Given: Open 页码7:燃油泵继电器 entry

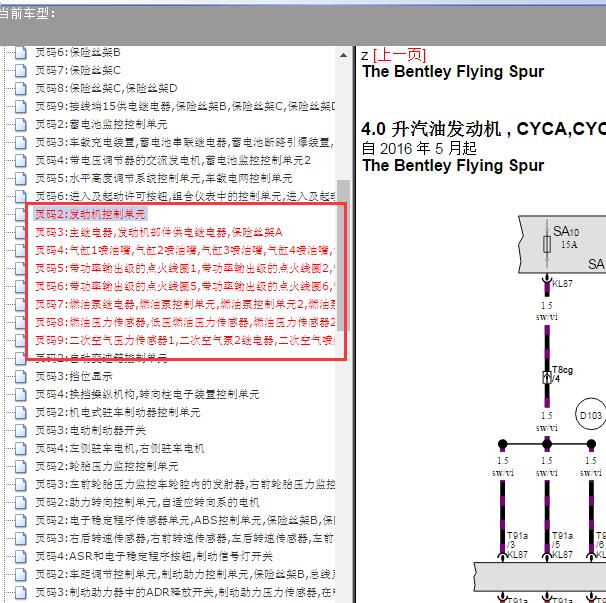Looking at the screenshot, I should pyautogui.click(x=185, y=304).
